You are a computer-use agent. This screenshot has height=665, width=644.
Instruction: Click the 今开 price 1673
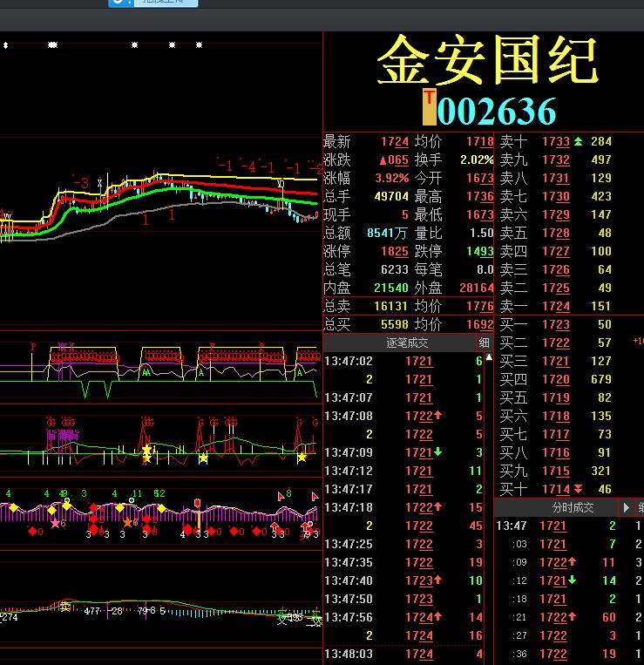point(480,178)
